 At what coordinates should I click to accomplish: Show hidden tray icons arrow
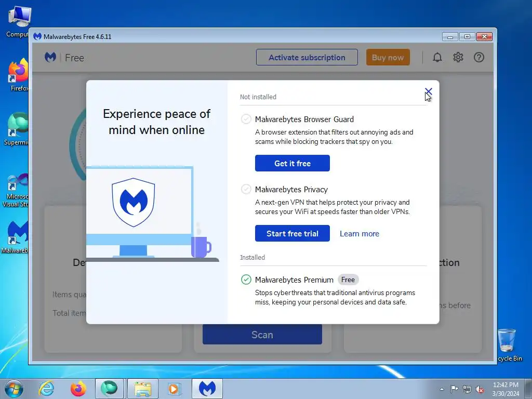click(442, 389)
